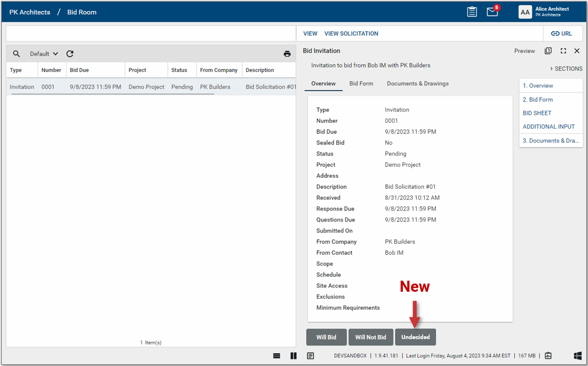Close the Bid Invitation panel
Image resolution: width=588 pixels, height=366 pixels.
point(577,51)
